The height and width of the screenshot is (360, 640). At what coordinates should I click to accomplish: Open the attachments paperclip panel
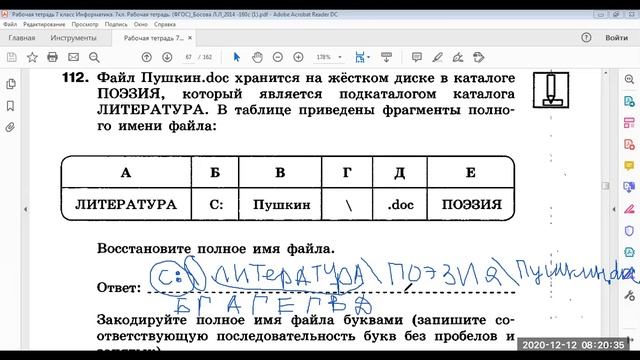point(10,127)
